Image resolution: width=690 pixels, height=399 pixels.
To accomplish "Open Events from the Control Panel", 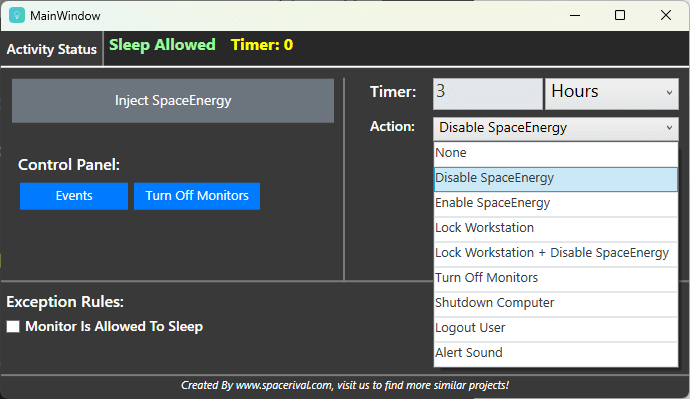I will pyautogui.click(x=74, y=196).
